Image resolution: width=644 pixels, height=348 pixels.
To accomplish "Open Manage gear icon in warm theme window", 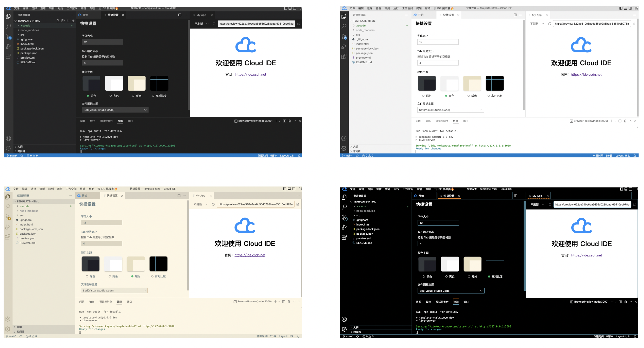I will point(8,329).
